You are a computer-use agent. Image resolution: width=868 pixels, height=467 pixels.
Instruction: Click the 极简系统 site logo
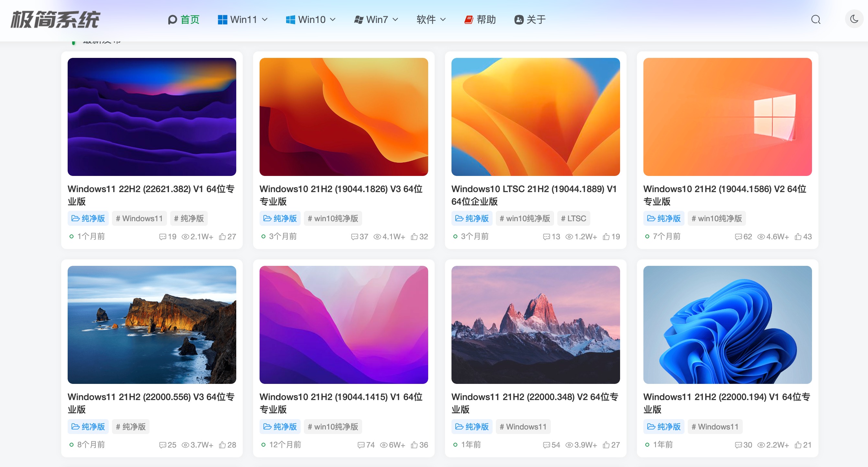[55, 19]
